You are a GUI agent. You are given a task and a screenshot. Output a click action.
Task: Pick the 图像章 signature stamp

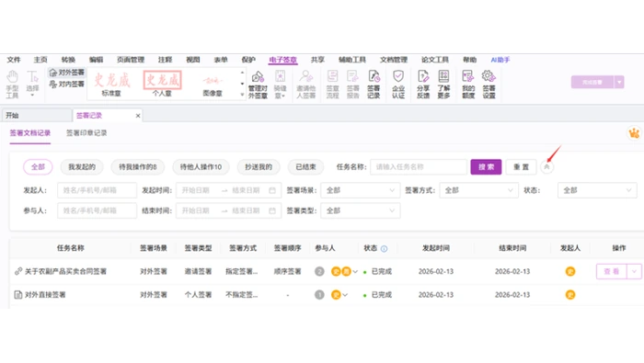[213, 84]
